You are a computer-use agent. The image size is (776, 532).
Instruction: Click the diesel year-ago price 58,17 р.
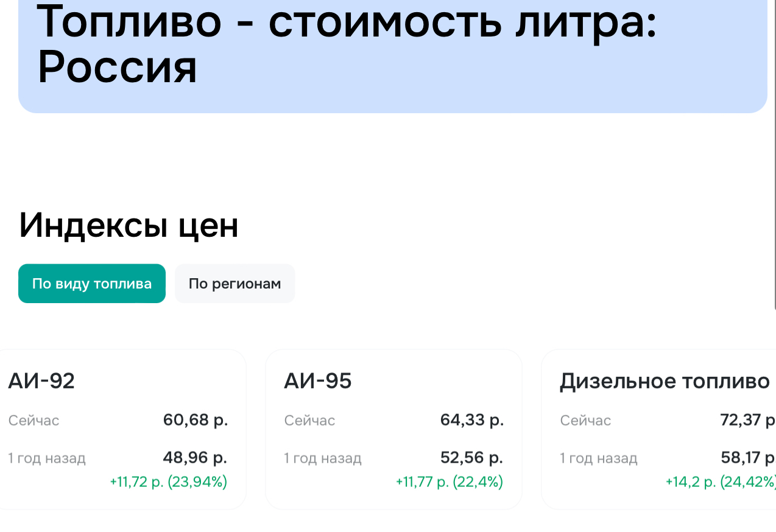pos(747,458)
